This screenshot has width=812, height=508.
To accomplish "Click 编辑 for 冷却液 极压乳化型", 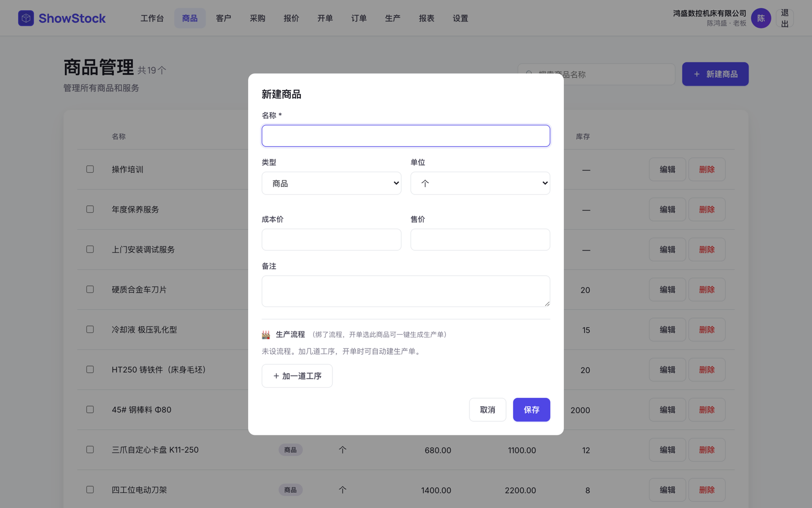I will click(x=667, y=330).
